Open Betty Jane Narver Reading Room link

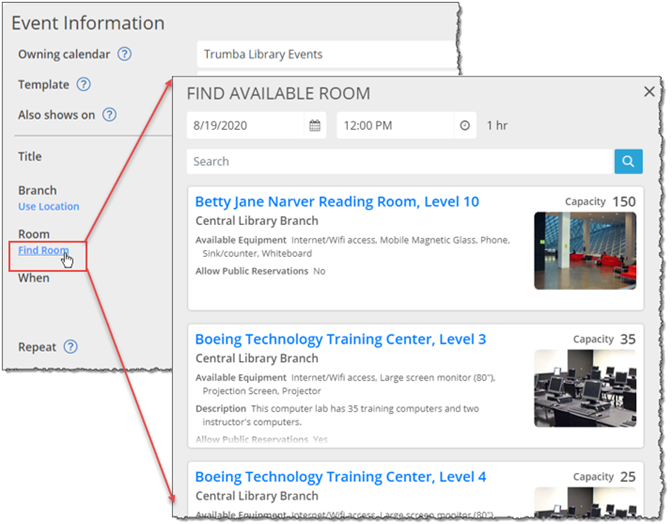click(337, 201)
